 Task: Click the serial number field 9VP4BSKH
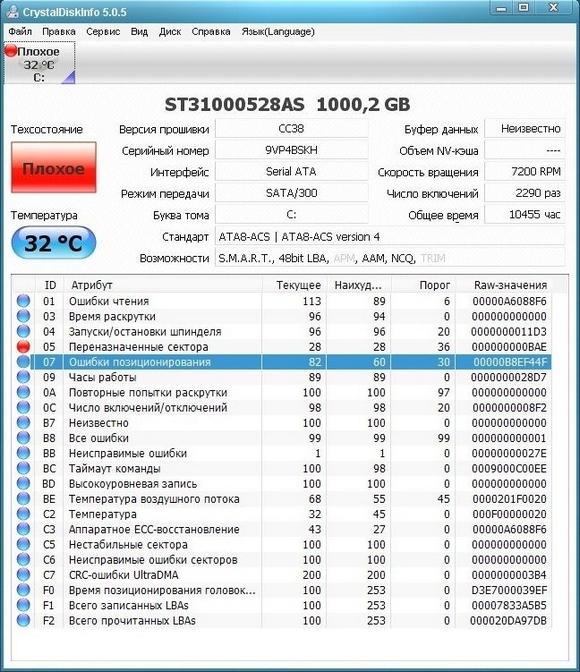coord(292,150)
